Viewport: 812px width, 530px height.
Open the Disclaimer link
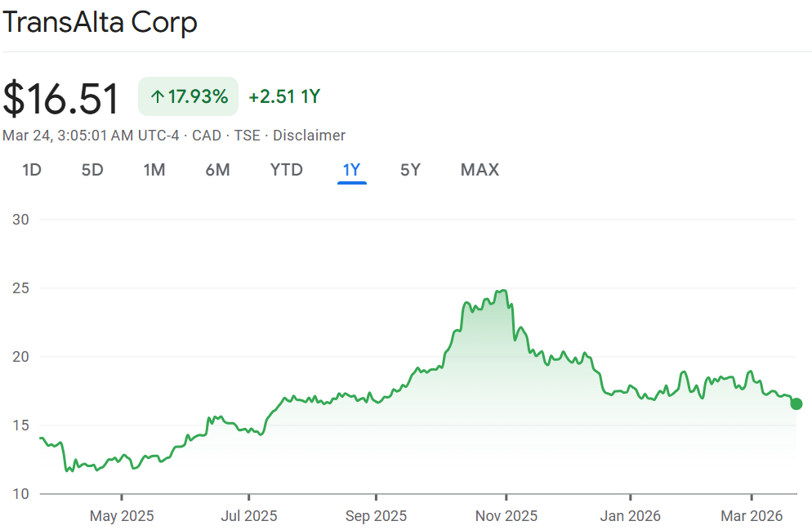[309, 136]
